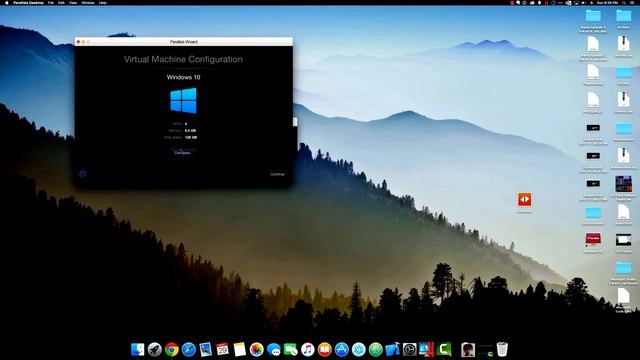Launch Xcode hammer icon in Dock

[x=393, y=350]
